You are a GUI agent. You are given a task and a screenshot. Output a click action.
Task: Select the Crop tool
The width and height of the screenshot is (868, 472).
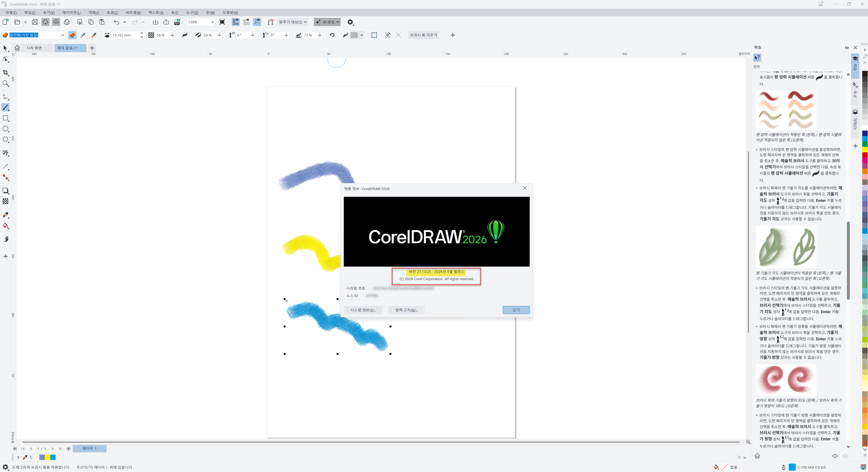(5, 73)
